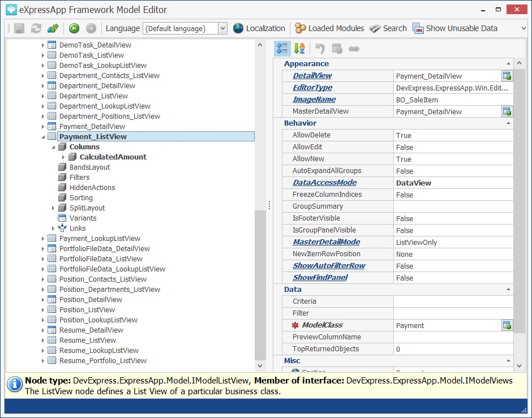Select Resume_Portfolio_ListView in the tree

[x=103, y=360]
